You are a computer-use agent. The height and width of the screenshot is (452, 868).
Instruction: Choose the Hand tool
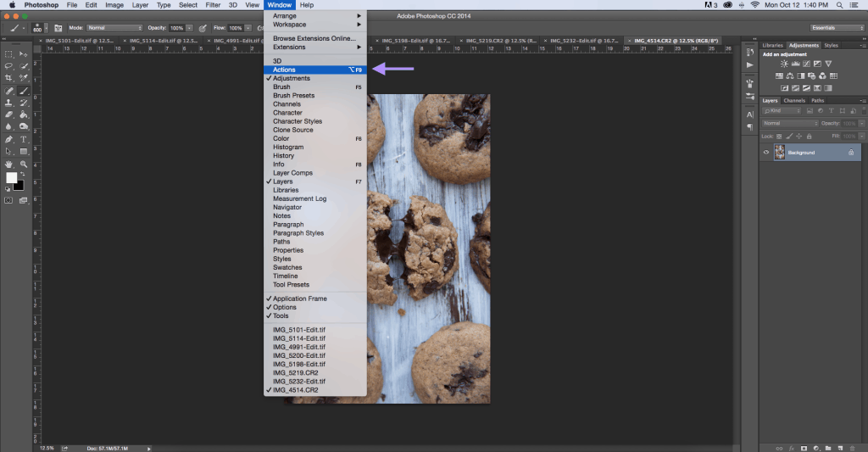[9, 164]
